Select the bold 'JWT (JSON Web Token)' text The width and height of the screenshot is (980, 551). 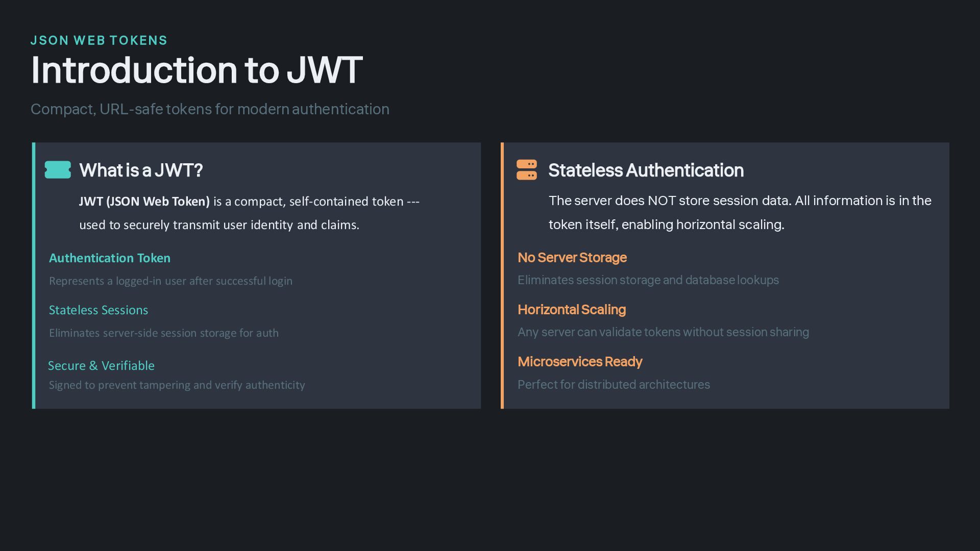pyautogui.click(x=144, y=202)
